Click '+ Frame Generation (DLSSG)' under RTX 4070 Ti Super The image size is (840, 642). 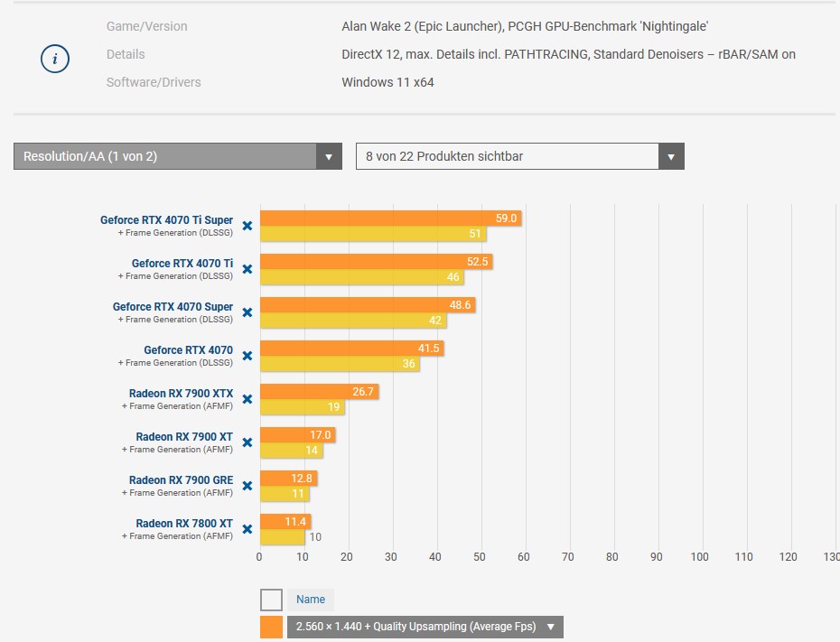tap(175, 233)
